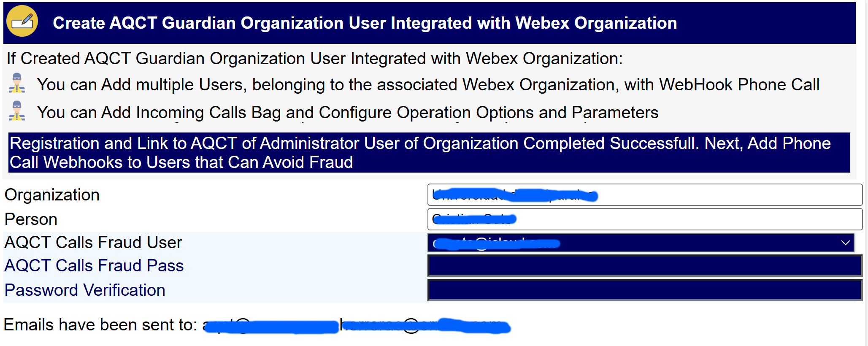Click the 'If Created AQCT Guardian Organization' intro line

point(314,59)
